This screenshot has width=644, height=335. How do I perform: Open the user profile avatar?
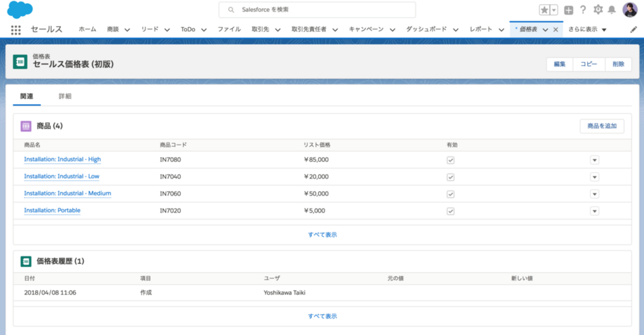[x=630, y=10]
